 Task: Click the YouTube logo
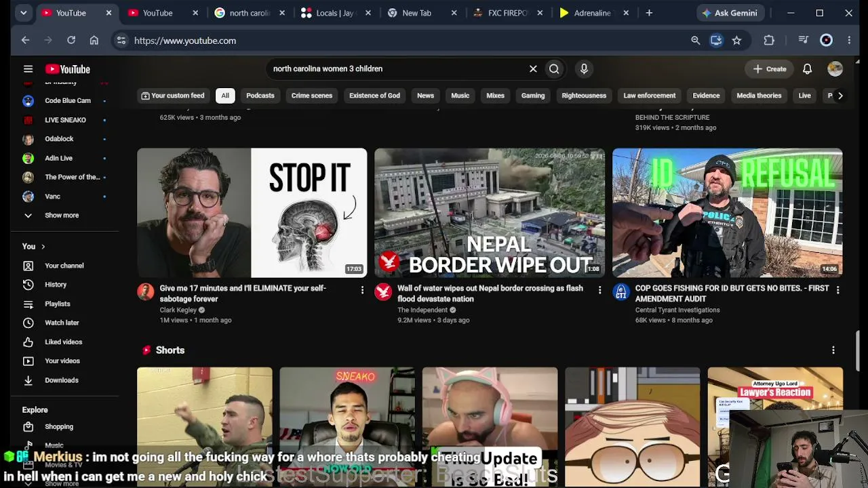pos(67,69)
